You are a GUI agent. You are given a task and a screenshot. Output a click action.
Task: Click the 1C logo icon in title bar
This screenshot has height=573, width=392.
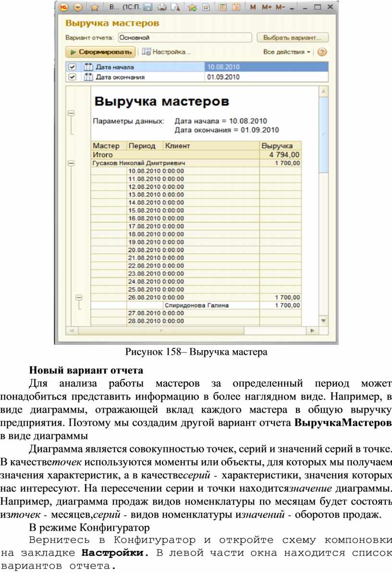click(63, 7)
